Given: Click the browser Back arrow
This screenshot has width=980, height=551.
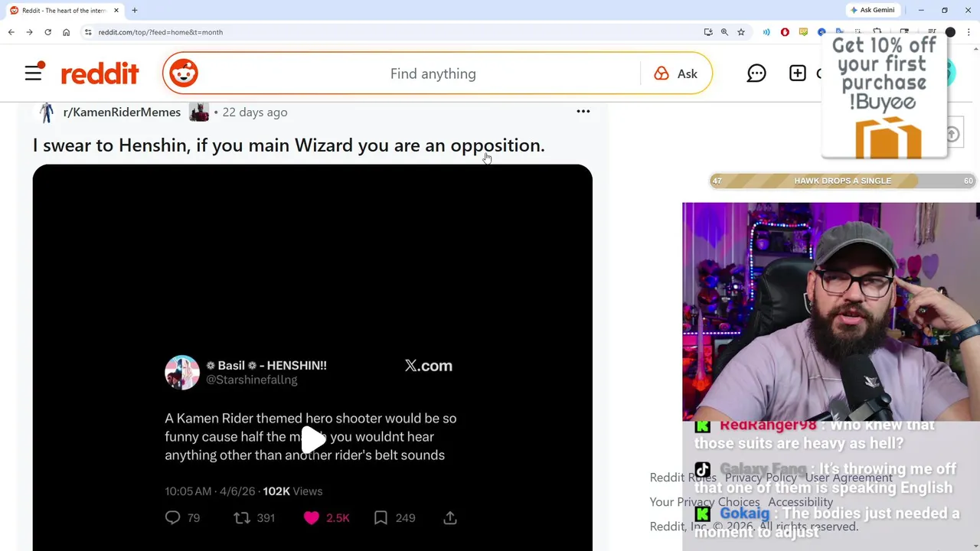Looking at the screenshot, I should click(x=11, y=32).
